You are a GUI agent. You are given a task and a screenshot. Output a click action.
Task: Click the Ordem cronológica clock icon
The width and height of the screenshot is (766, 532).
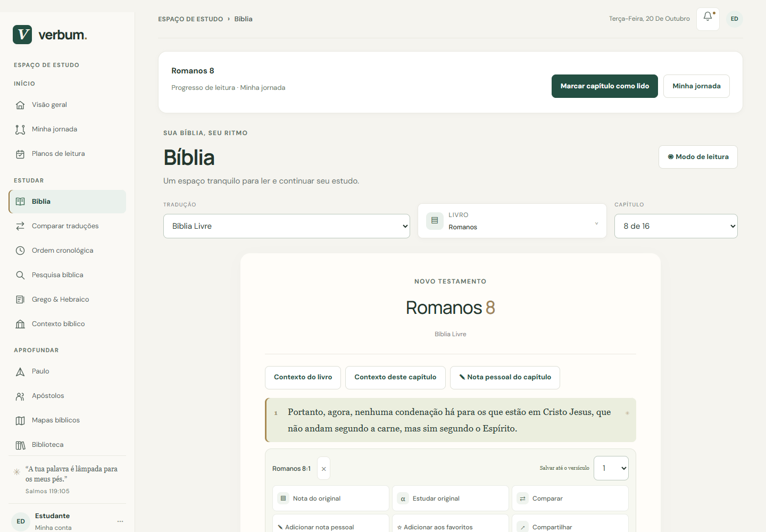[20, 251]
